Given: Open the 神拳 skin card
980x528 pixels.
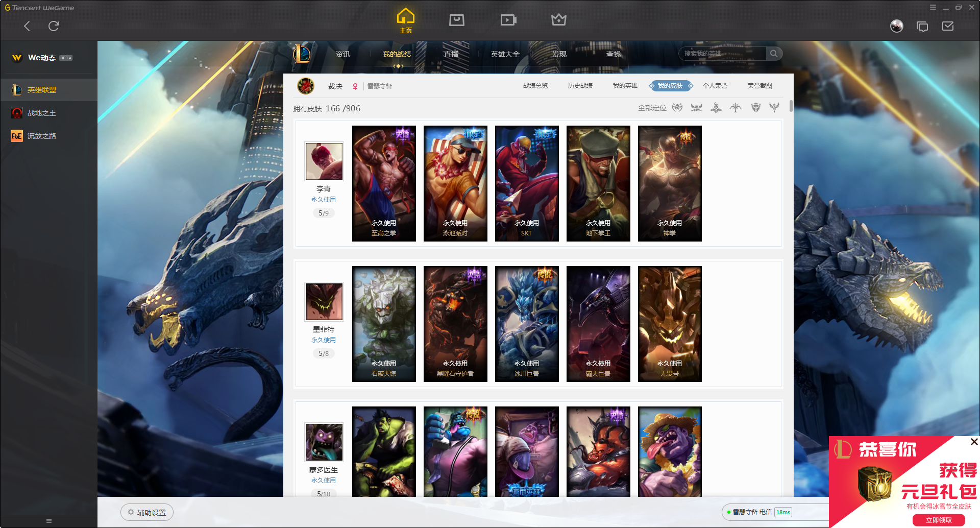Looking at the screenshot, I should point(670,183).
